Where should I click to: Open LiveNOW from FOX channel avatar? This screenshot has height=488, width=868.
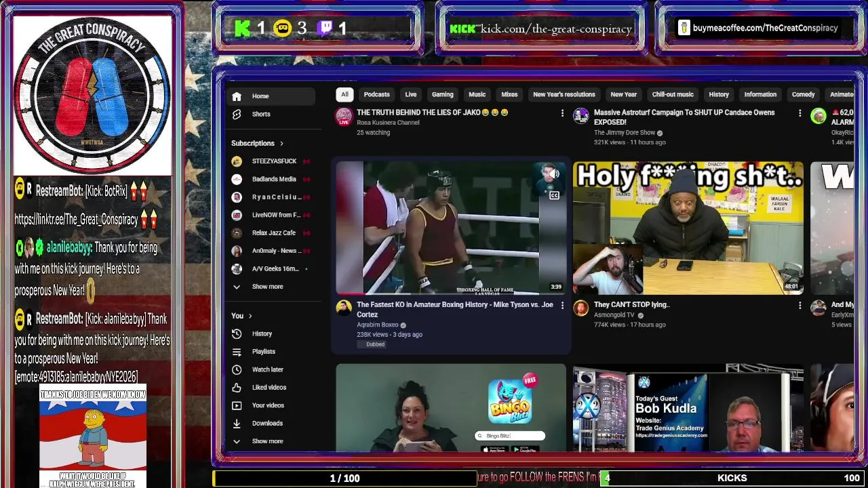click(x=237, y=215)
